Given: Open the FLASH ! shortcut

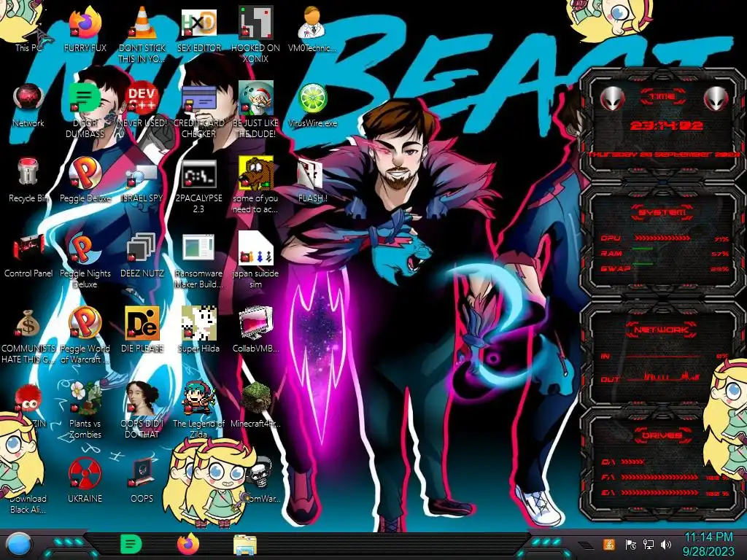Looking at the screenshot, I should (312, 180).
